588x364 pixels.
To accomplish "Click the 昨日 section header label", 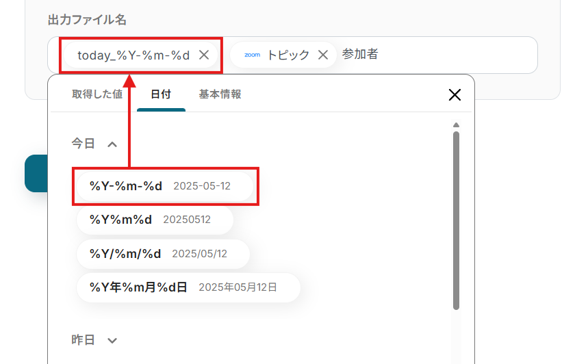I will tap(84, 340).
